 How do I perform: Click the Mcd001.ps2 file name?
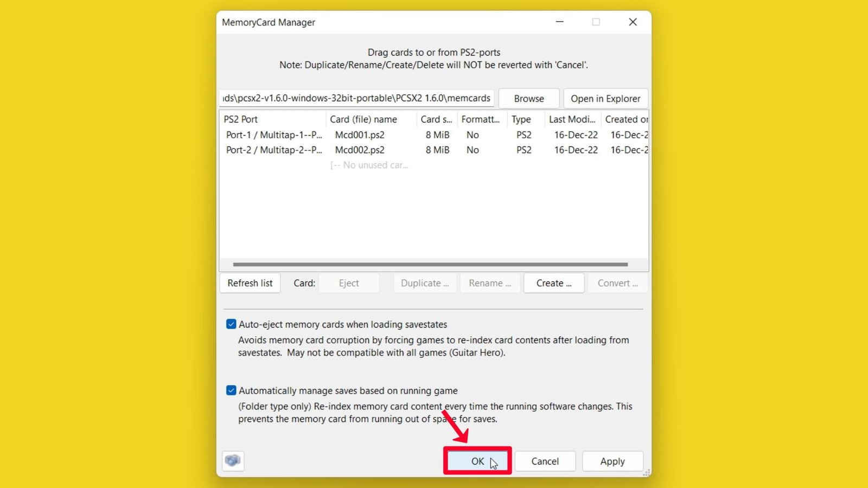(x=360, y=135)
